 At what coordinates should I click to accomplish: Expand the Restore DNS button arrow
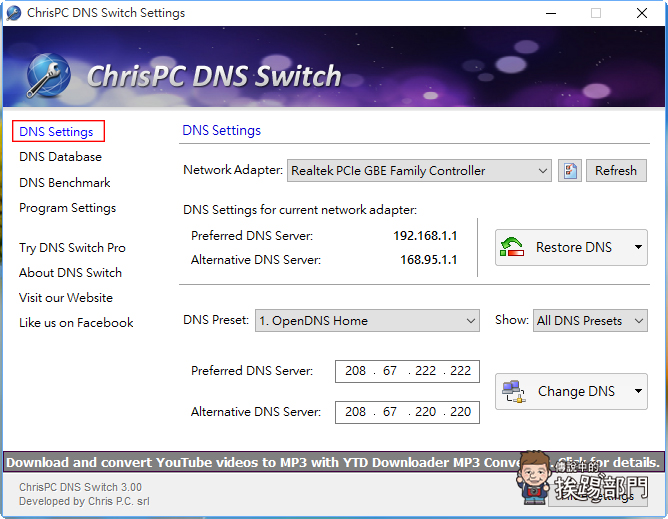pos(638,247)
